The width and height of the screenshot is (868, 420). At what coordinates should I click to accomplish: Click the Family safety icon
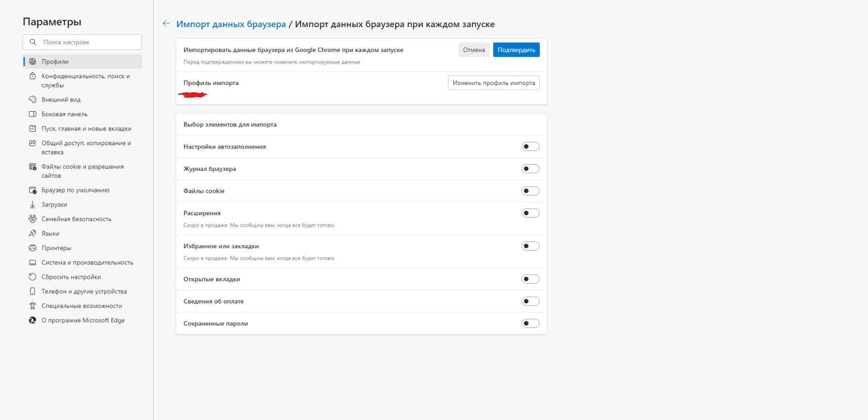[33, 219]
